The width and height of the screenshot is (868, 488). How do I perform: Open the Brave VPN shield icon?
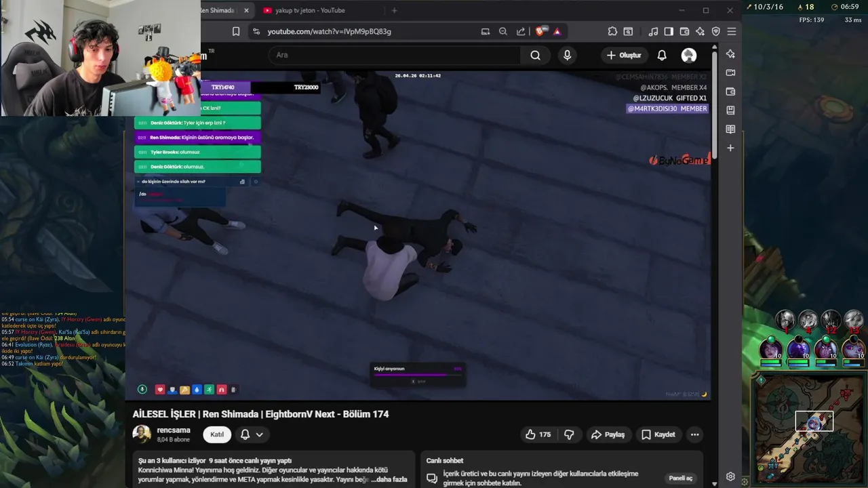click(715, 31)
